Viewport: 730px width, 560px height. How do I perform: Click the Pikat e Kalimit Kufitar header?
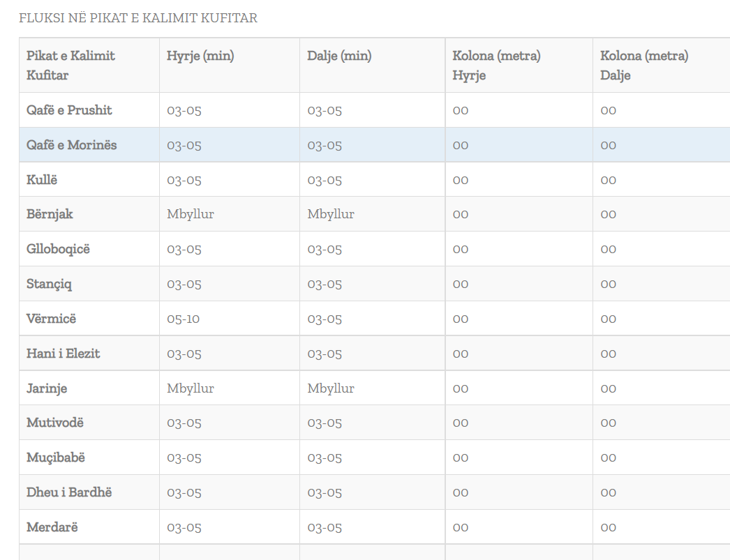point(70,66)
